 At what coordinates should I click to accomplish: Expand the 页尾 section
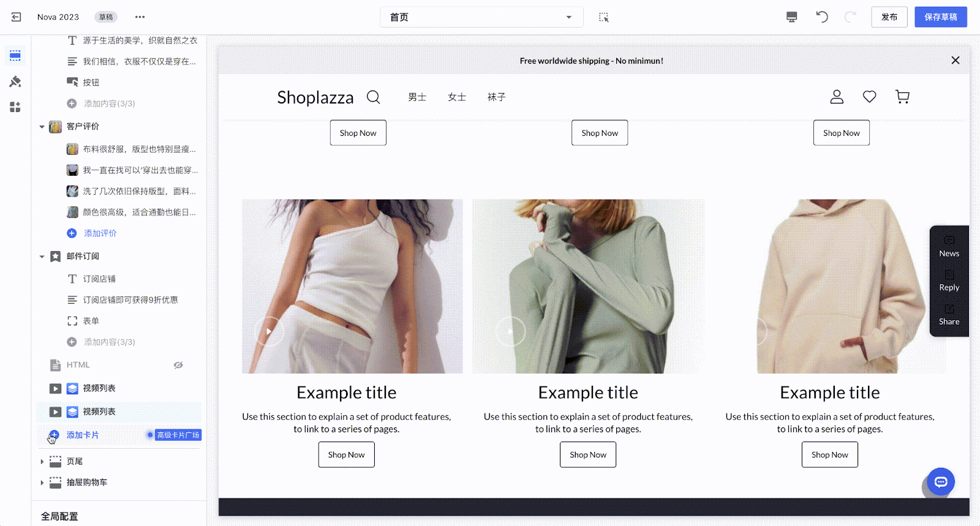[42, 462]
